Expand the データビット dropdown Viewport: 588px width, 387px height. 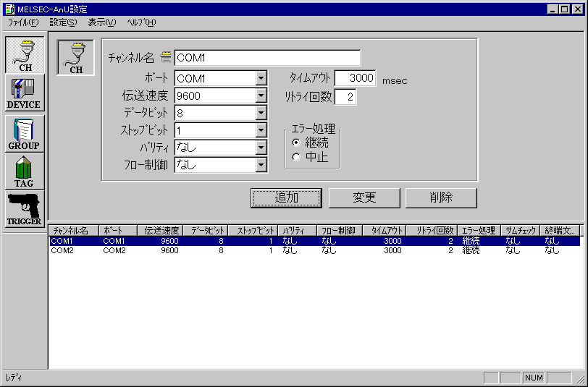point(261,113)
